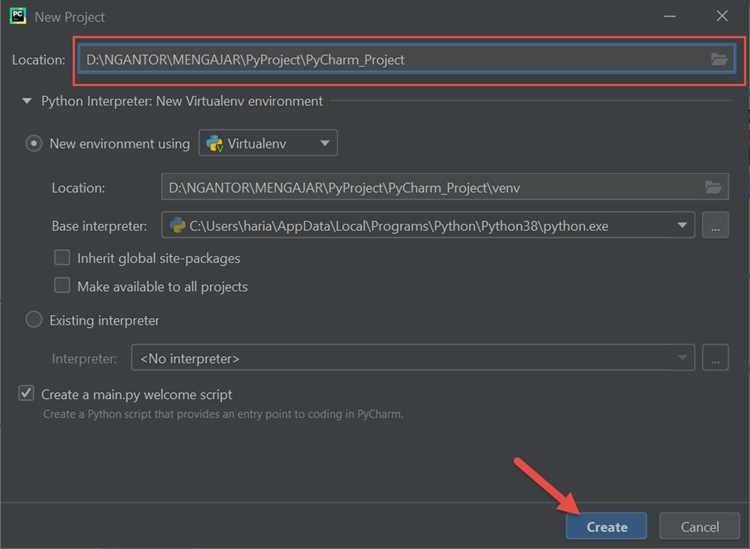750x549 pixels.
Task: Click the Cancel button
Action: tap(699, 527)
